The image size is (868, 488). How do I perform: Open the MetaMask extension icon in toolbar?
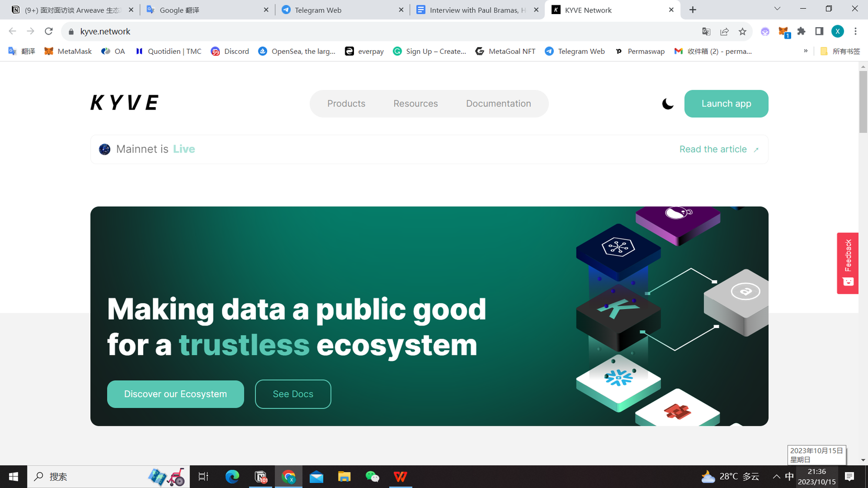[783, 31]
